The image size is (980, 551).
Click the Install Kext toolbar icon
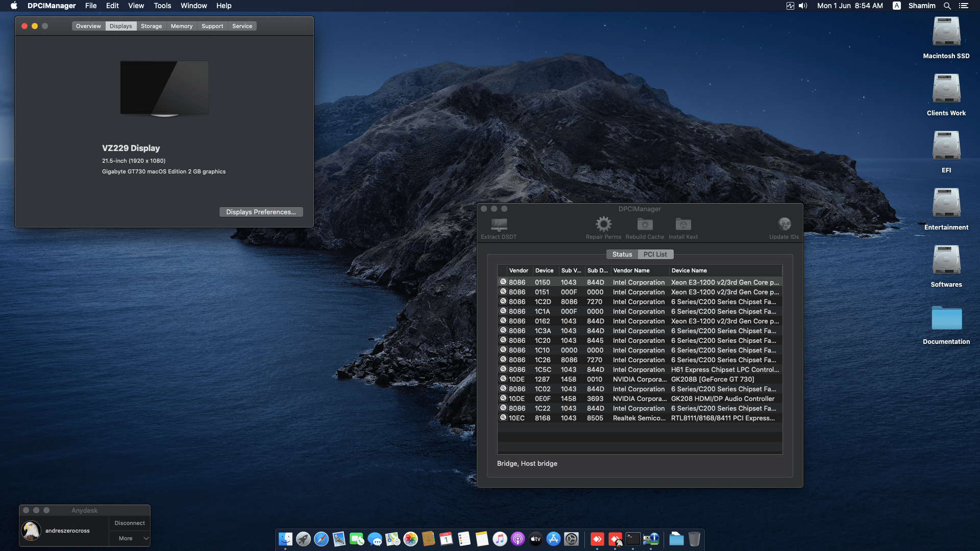tap(683, 224)
